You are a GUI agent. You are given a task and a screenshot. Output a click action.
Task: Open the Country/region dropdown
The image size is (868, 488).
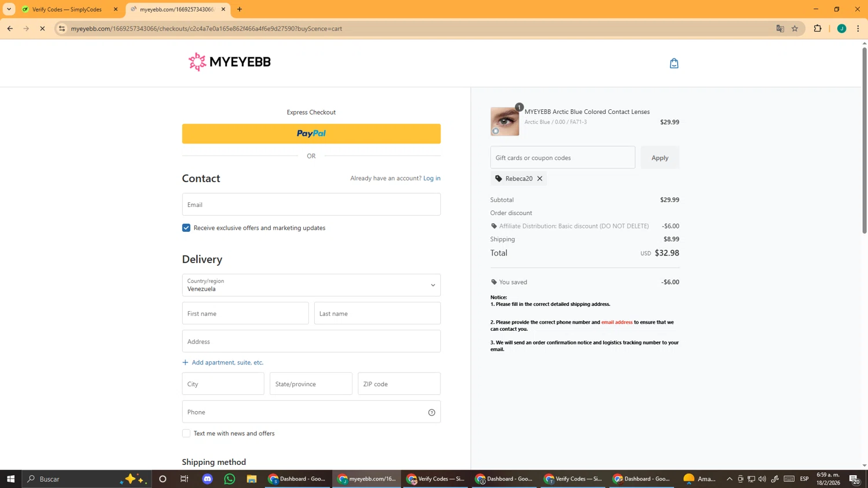point(311,285)
